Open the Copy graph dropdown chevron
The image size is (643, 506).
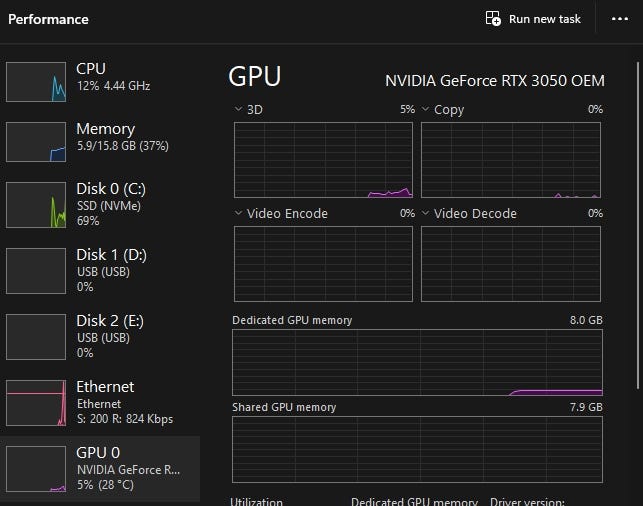425,109
